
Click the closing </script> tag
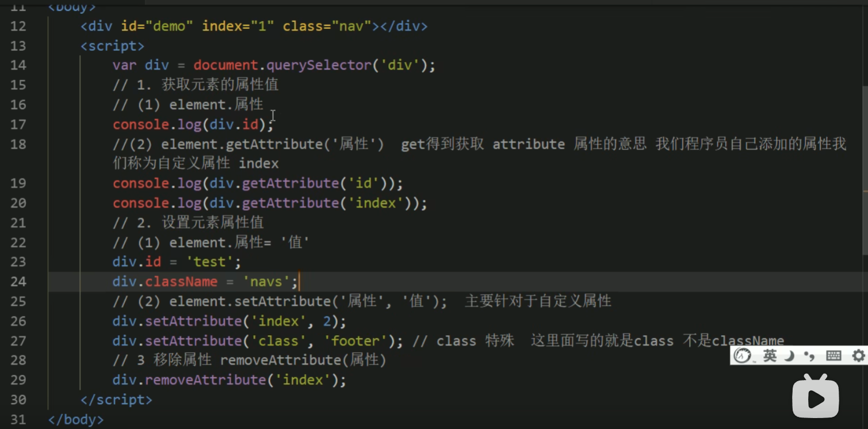pos(117,399)
